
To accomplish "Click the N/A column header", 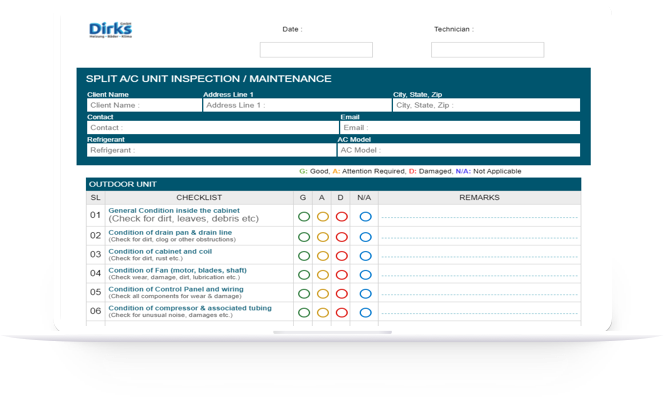I will [364, 197].
